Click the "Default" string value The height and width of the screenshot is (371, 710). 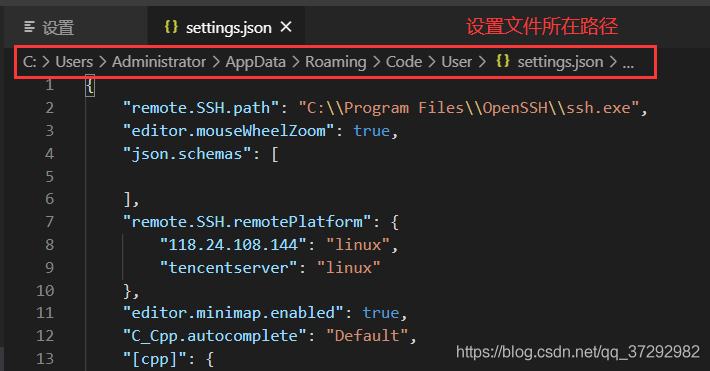pyautogui.click(x=367, y=336)
